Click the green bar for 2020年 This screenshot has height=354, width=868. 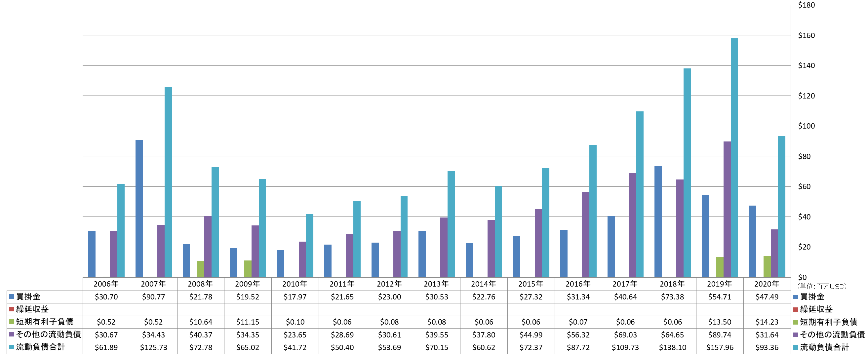pyautogui.click(x=767, y=267)
